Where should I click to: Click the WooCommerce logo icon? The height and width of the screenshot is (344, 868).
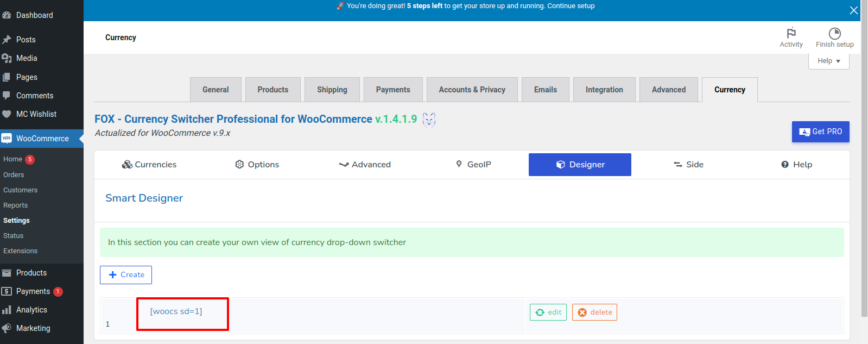(7, 138)
